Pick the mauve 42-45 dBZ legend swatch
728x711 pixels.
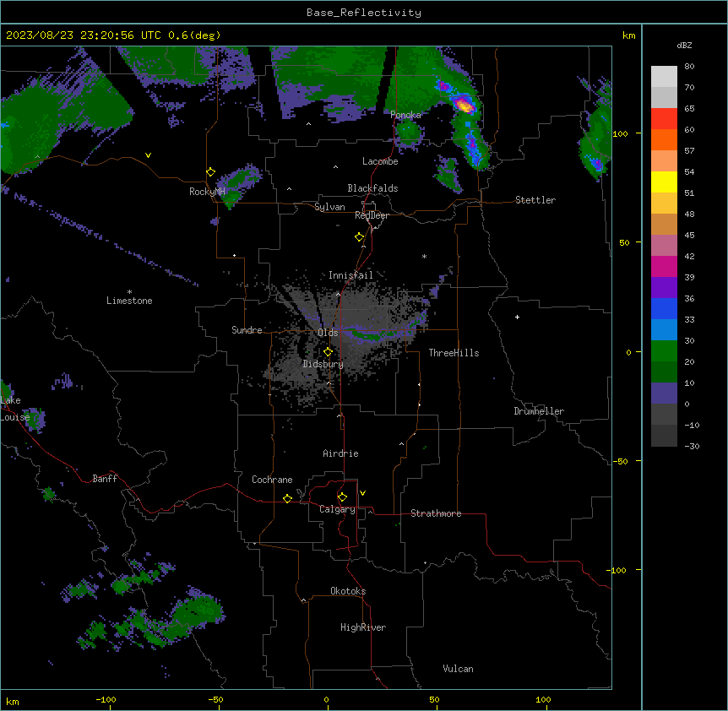coord(664,246)
